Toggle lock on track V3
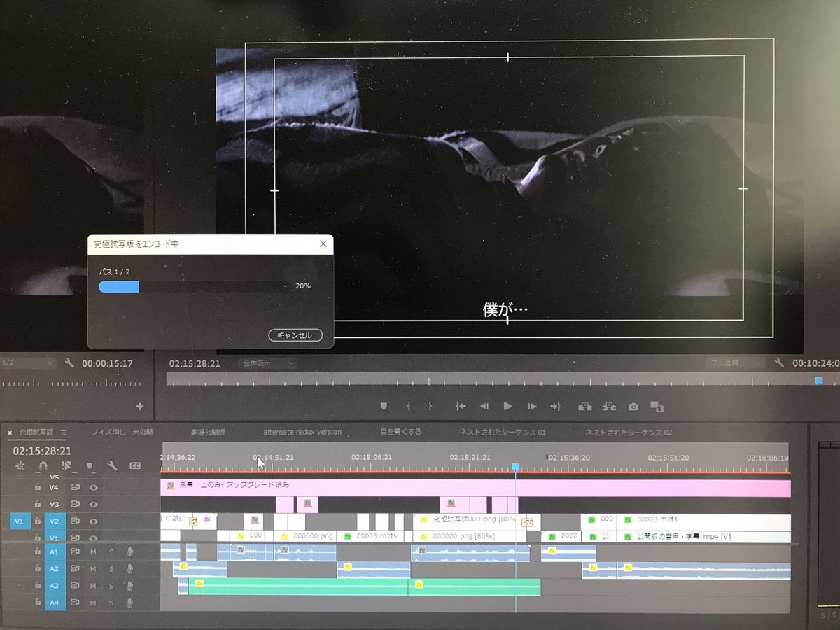This screenshot has width=840, height=630. [x=38, y=504]
